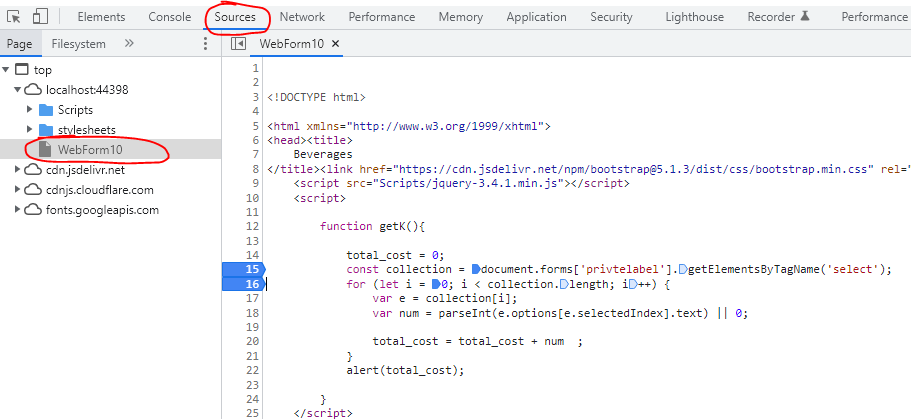Click inline breakpoint marker before getElementsByTagName
This screenshot has height=419, width=911.
[x=683, y=269]
